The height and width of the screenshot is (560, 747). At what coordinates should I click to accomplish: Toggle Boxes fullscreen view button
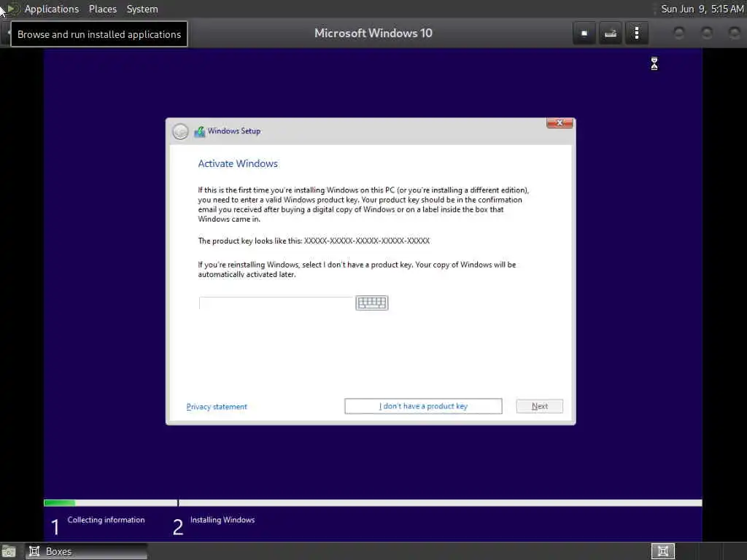coord(584,34)
